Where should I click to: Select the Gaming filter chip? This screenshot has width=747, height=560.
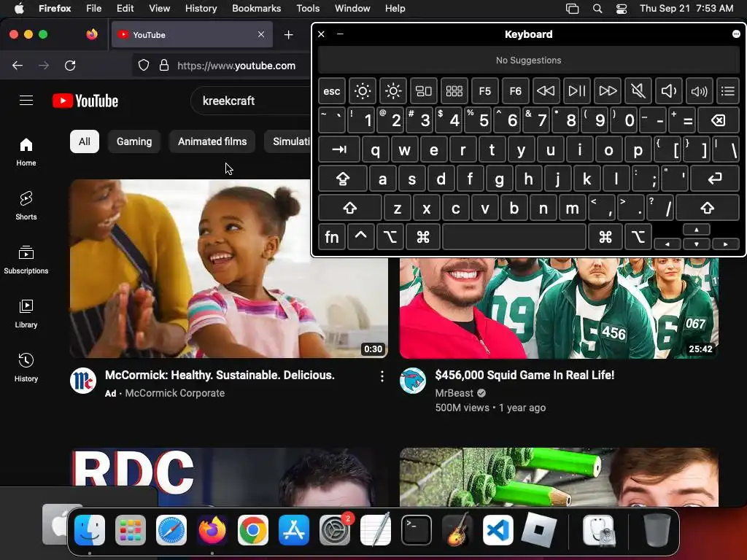pos(134,141)
